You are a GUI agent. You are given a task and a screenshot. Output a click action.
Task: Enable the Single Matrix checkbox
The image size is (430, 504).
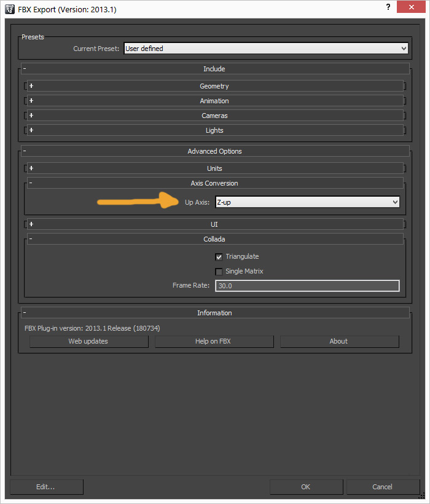point(219,272)
